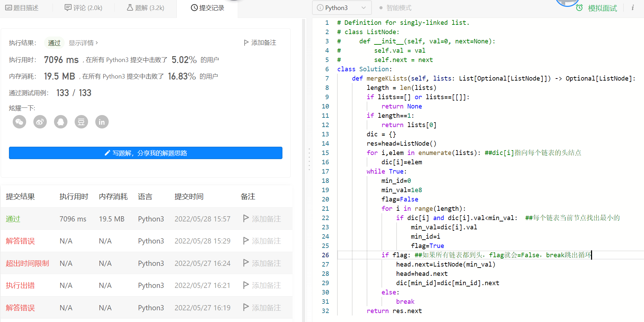The image size is (644, 322).
Task: Share result via WeChat icon
Action: coord(19,122)
